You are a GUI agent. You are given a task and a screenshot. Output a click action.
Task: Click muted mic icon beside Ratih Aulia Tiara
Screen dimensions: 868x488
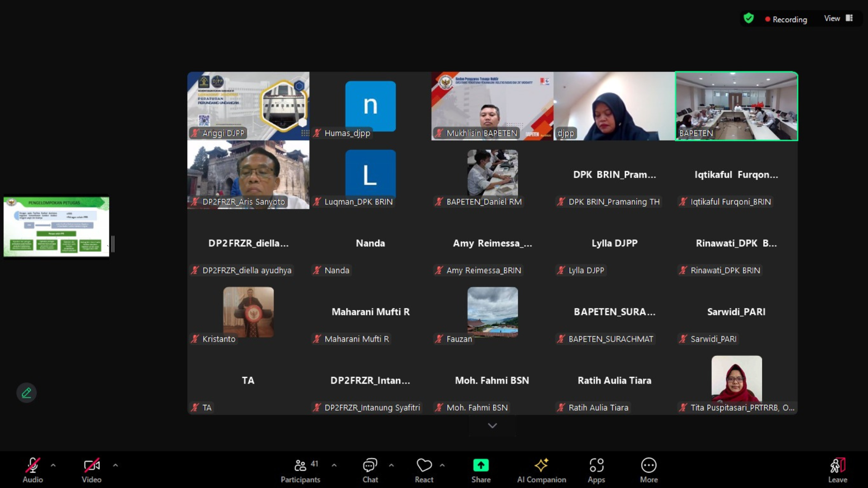pos(561,408)
